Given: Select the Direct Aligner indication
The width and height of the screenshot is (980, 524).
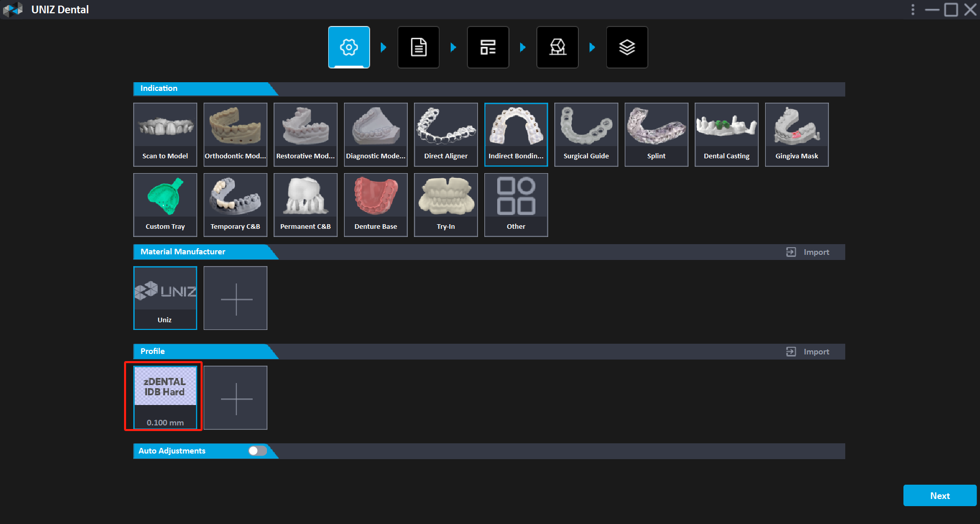Looking at the screenshot, I should tap(446, 134).
